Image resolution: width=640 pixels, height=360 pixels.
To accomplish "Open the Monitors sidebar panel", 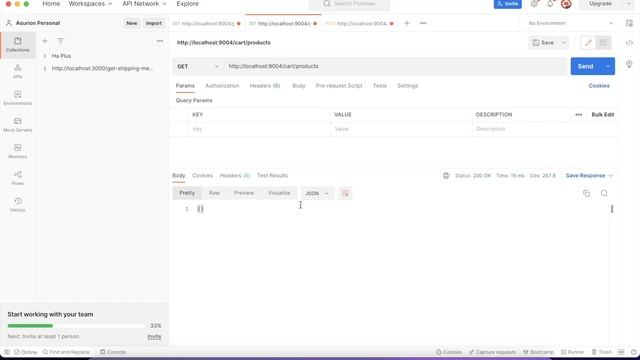I will (x=18, y=151).
